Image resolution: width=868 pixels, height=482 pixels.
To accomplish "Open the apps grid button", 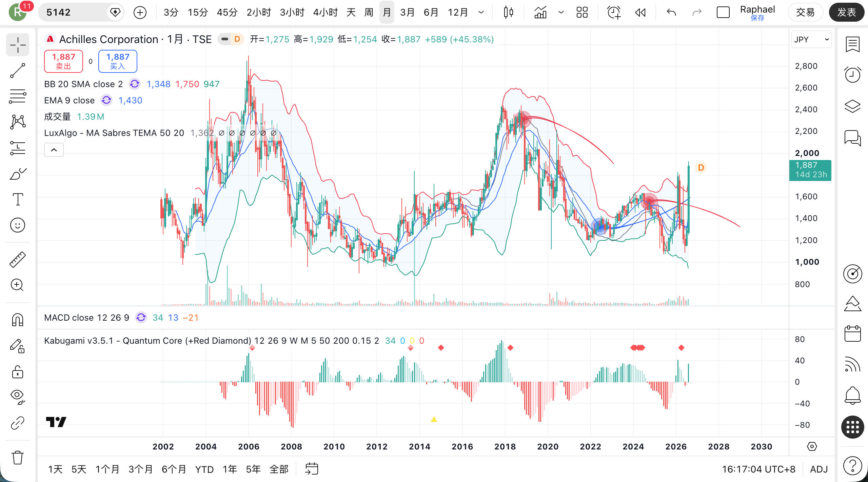I will coord(852,427).
